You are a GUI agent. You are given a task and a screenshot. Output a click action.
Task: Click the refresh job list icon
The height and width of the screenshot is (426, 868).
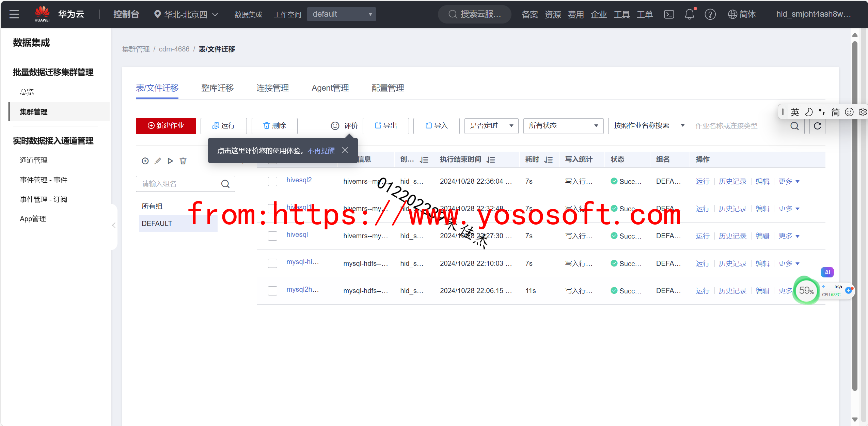[817, 126]
